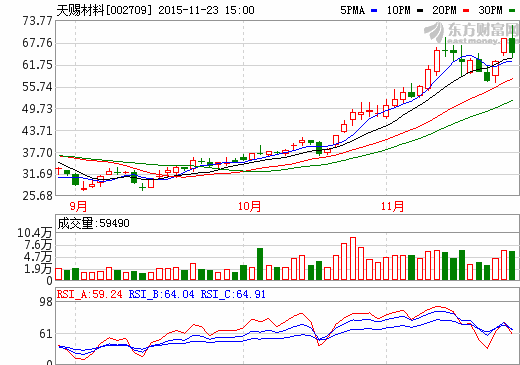Click the RSI_C:64.91 indicator label

[233, 294]
